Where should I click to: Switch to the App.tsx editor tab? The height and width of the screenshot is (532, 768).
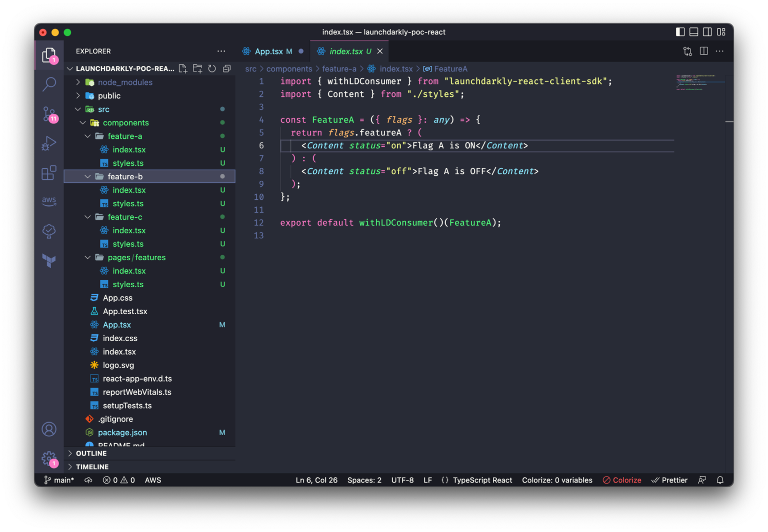tap(268, 51)
